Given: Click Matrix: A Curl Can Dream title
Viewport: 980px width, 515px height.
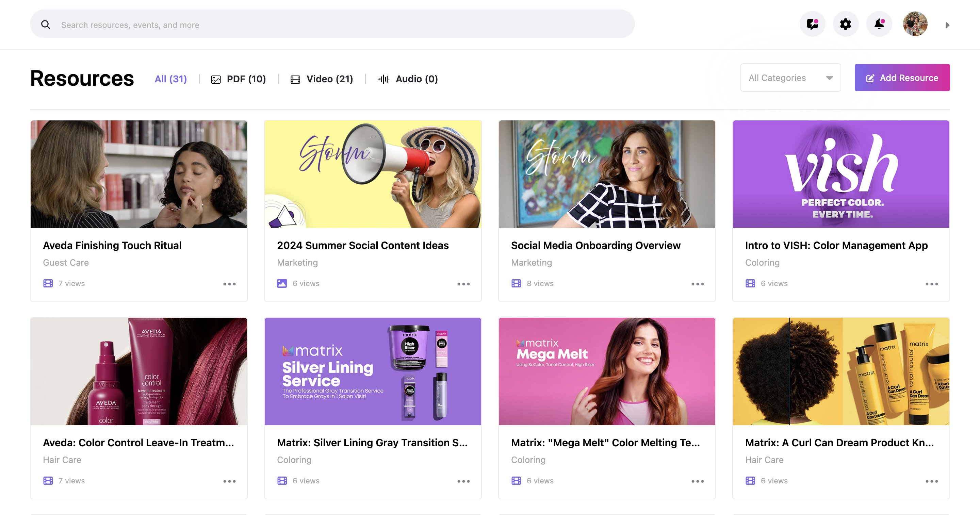Looking at the screenshot, I should [839, 443].
